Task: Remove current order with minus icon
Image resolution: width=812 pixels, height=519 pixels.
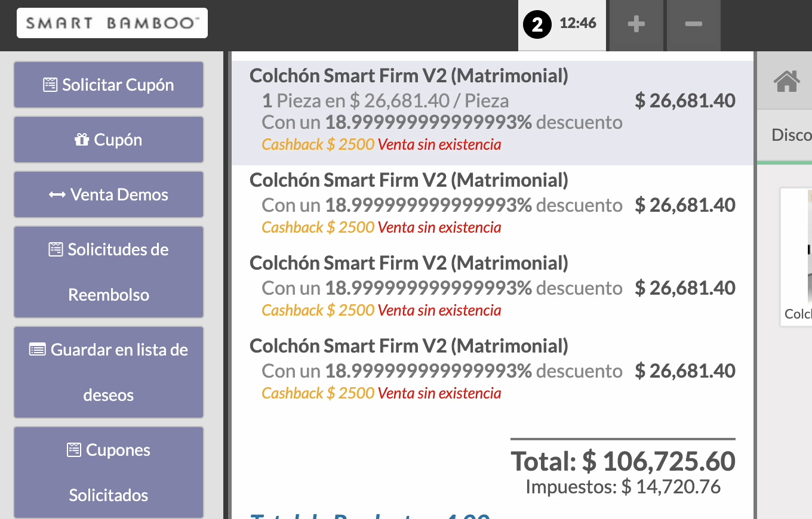Action: (693, 24)
